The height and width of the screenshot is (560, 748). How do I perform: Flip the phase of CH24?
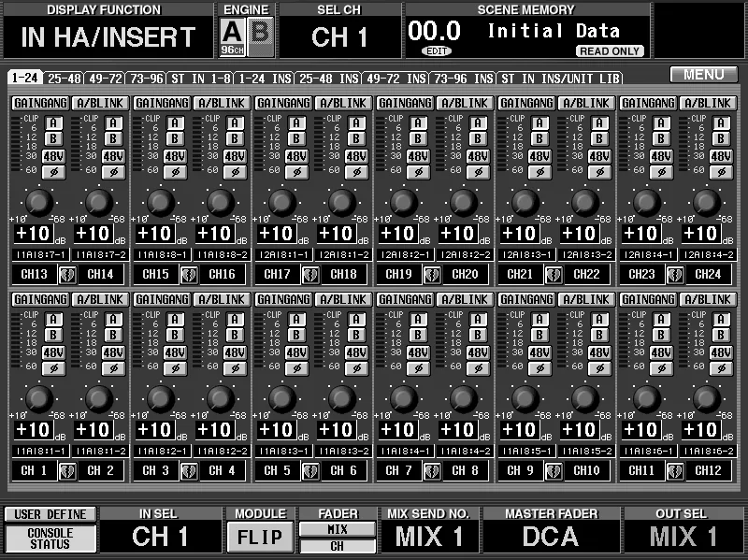721,172
